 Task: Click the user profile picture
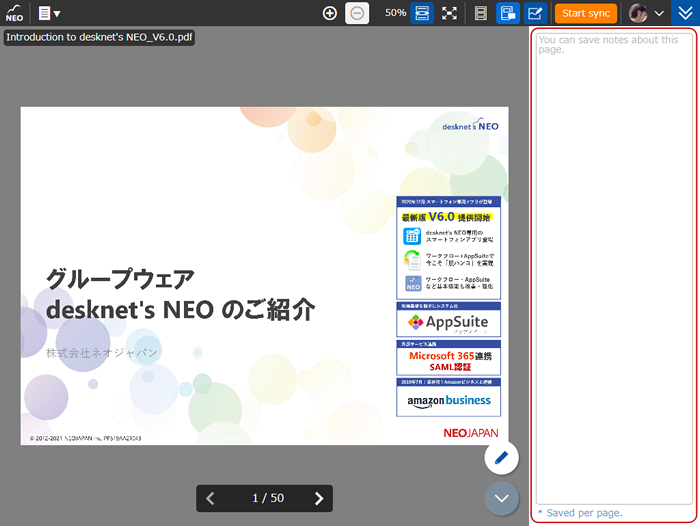click(638, 13)
